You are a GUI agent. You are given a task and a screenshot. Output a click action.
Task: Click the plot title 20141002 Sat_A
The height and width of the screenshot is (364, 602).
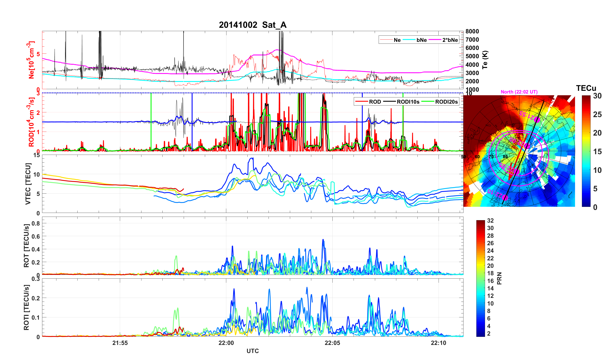[252, 25]
